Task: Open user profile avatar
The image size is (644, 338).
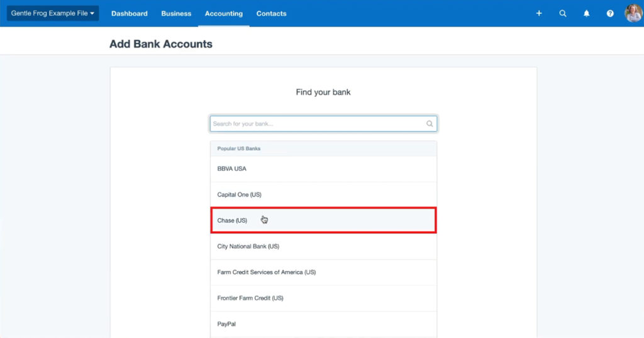Action: tap(633, 13)
